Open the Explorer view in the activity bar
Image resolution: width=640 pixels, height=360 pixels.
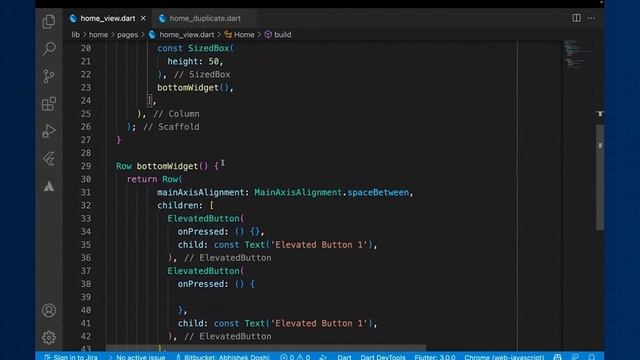[x=49, y=21]
